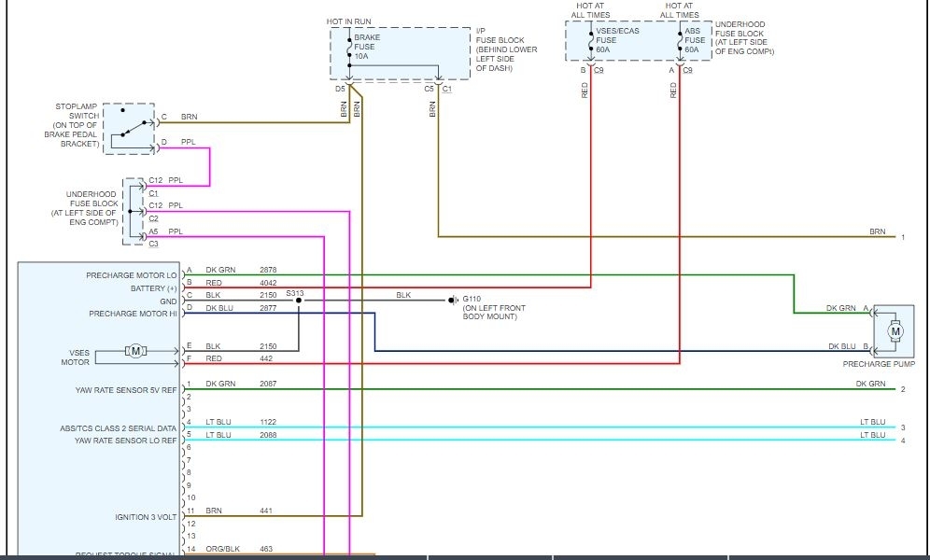
Task: Click the Precharge Pump motor symbol
Action: (x=895, y=330)
